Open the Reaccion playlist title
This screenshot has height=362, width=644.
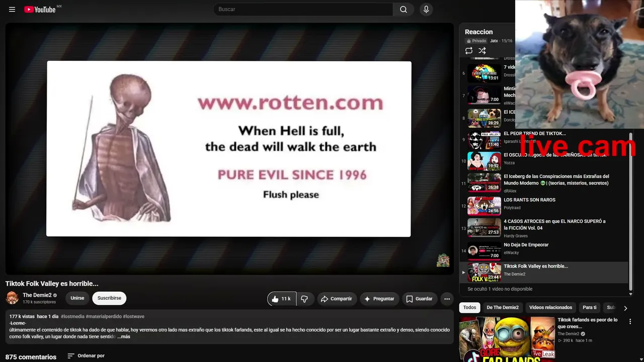click(478, 32)
